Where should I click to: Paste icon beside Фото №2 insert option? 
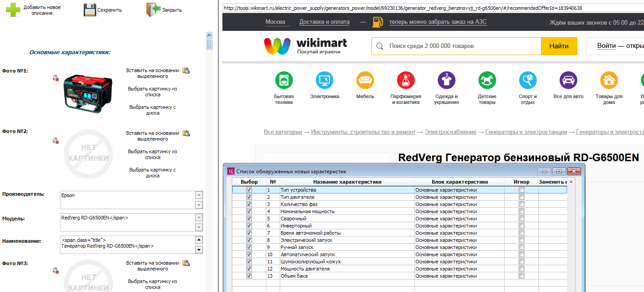coord(186,133)
